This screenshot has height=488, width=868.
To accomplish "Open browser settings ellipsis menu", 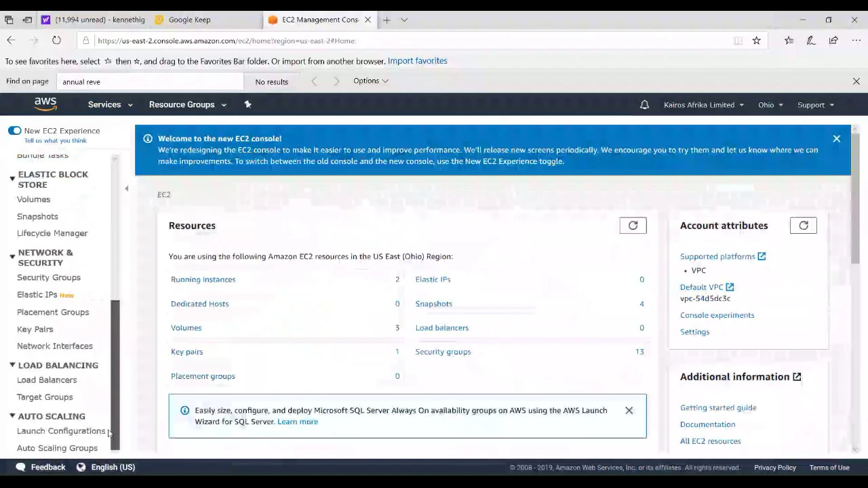I will click(856, 41).
